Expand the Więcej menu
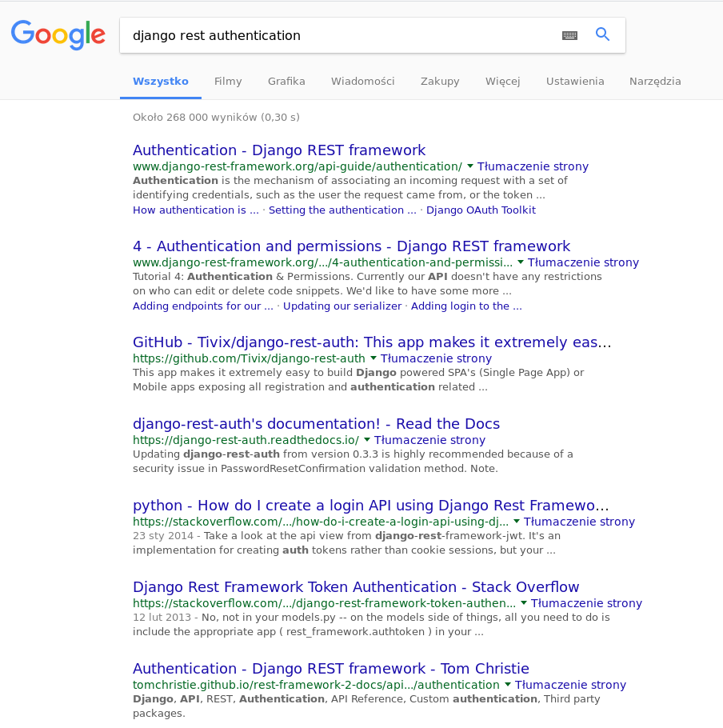 [502, 81]
